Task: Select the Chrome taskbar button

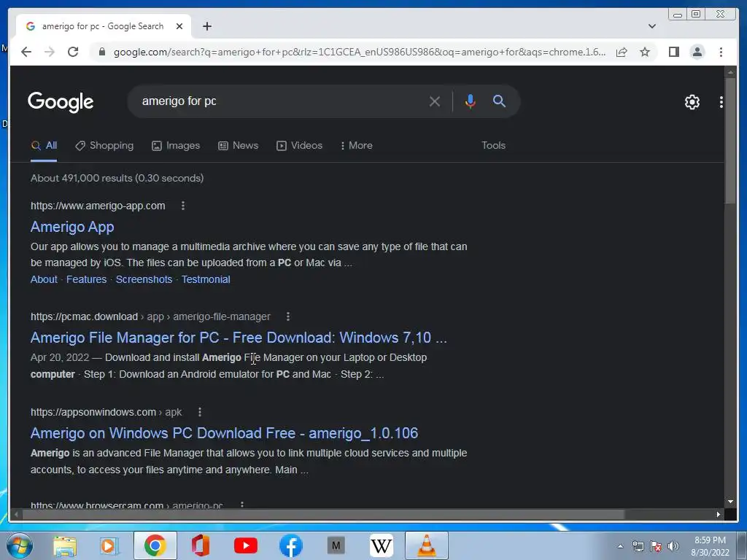Action: [155, 545]
